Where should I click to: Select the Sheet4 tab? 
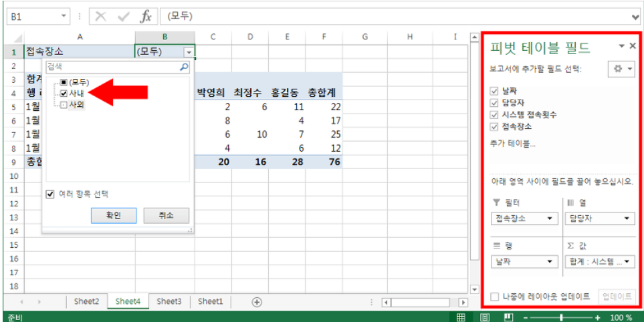coord(128,301)
